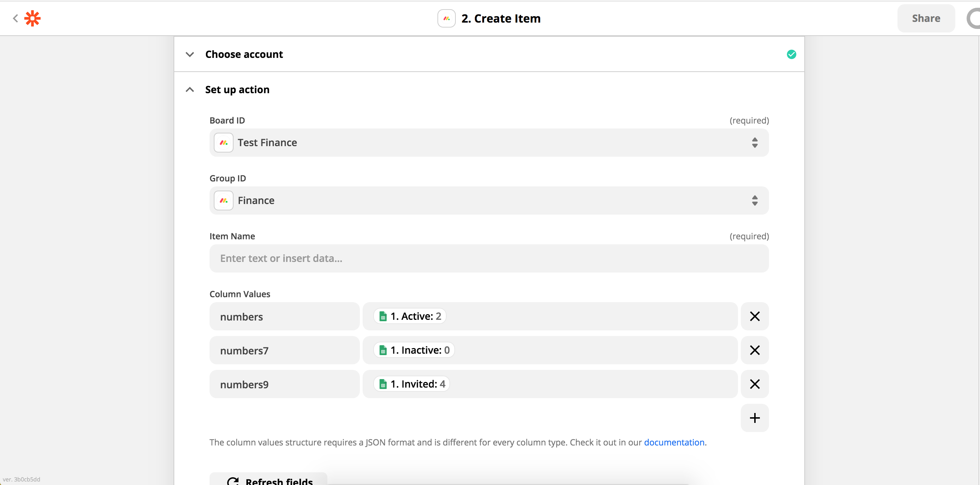Click the Column Values label
This screenshot has height=485, width=980.
[x=240, y=294]
